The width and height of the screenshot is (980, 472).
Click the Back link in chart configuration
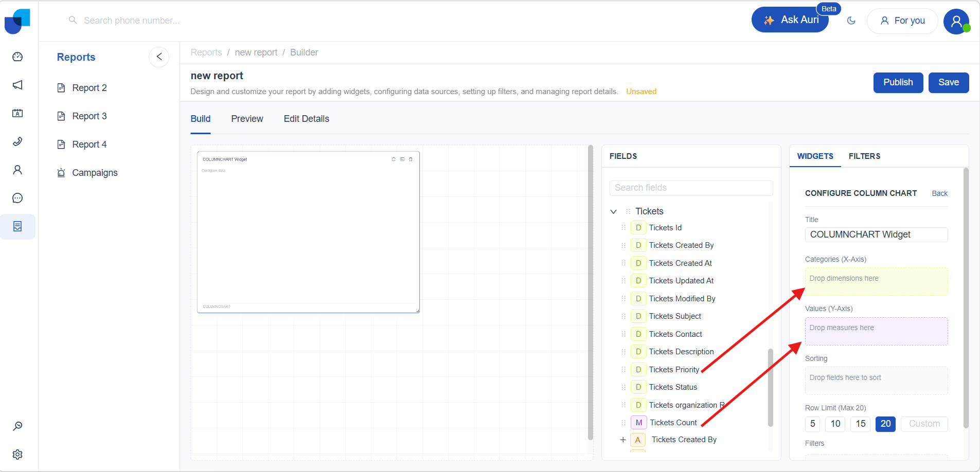[939, 193]
